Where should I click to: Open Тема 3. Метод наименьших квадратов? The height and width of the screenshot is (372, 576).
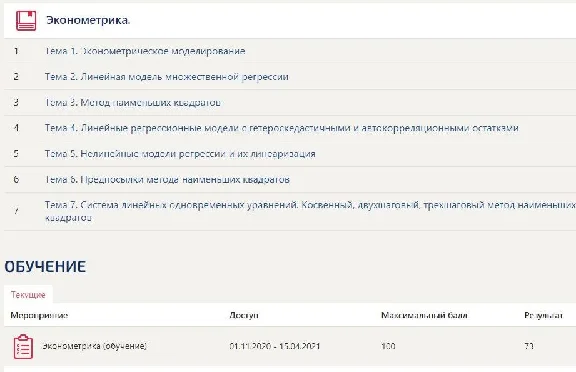[133, 102]
